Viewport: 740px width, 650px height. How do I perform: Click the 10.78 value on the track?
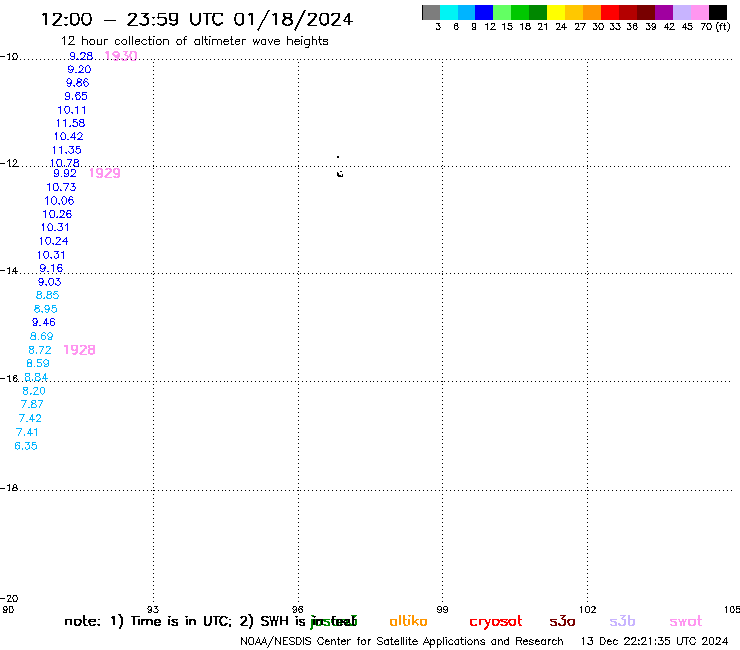click(x=65, y=163)
